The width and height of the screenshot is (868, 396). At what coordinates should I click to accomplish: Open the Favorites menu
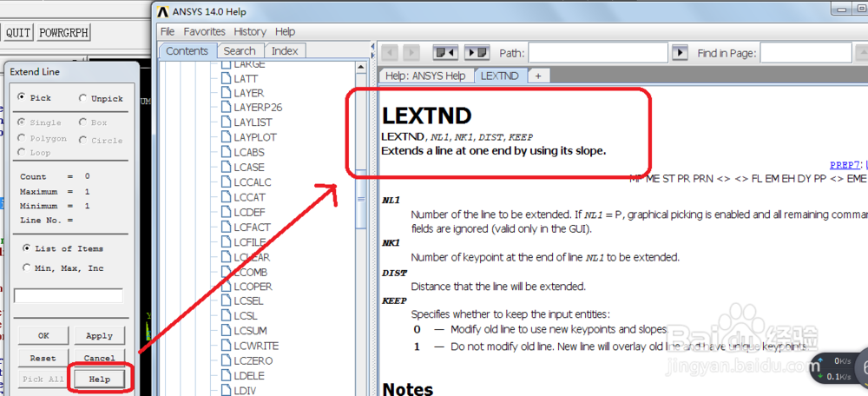point(204,31)
